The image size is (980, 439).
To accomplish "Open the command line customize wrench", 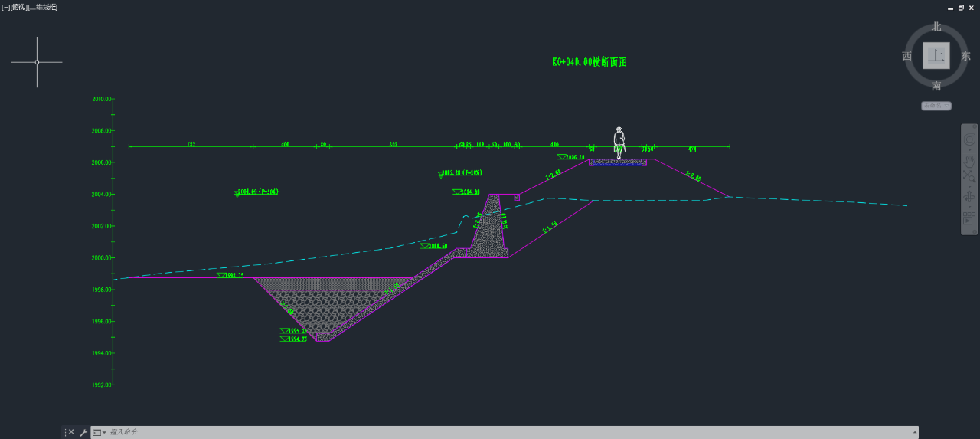I will click(x=83, y=432).
